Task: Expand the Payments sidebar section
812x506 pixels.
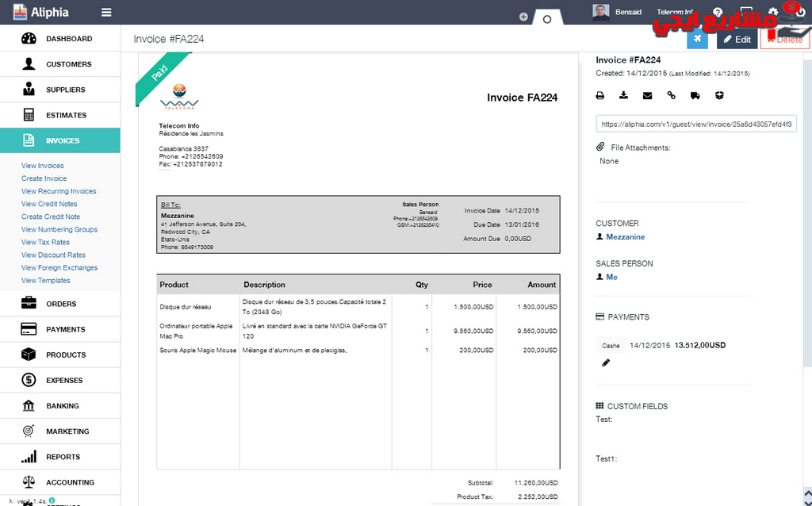Action: [x=60, y=329]
